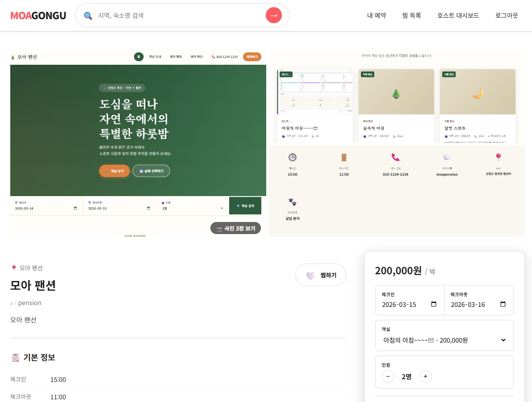532x402 pixels.
Task: Decrease guest count with minus button
Action: [388, 377]
